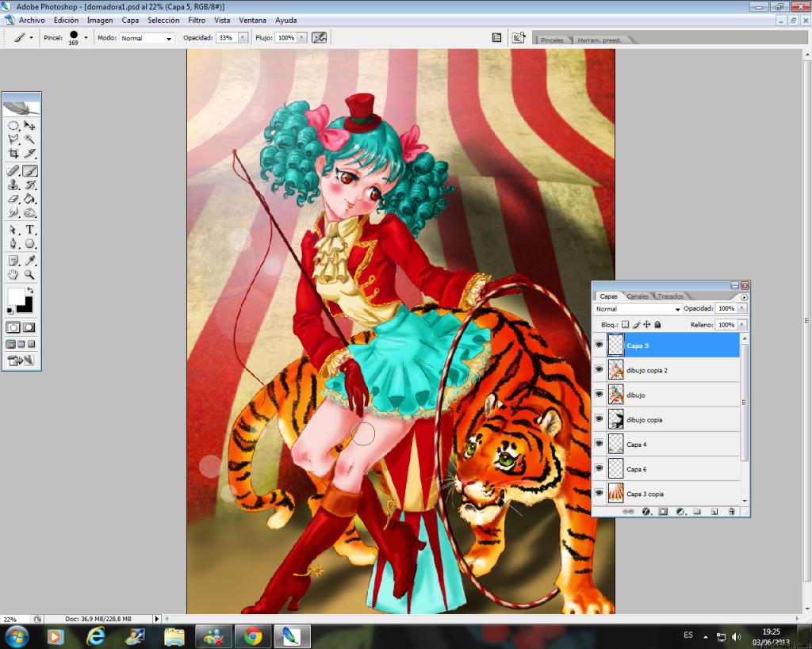This screenshot has width=812, height=649.
Task: Select the Hand tool
Action: 13,275
